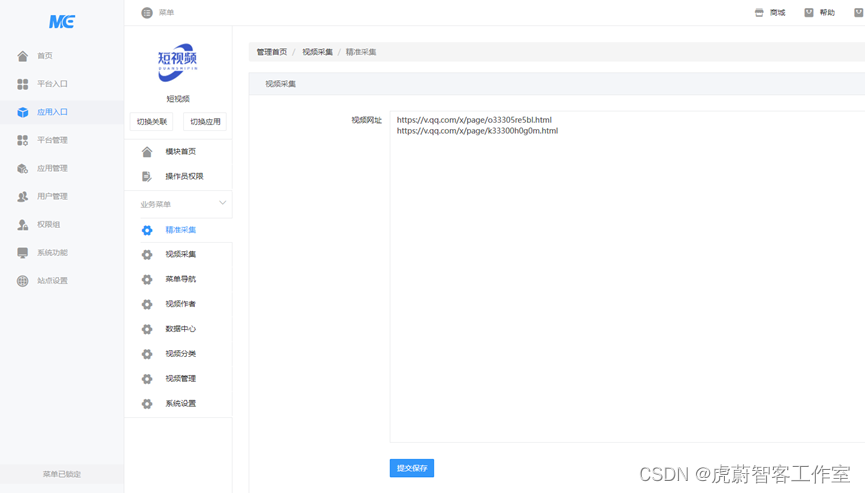The width and height of the screenshot is (865, 493).
Task: Go to 管理首页 breadcrumb link
Action: (272, 52)
